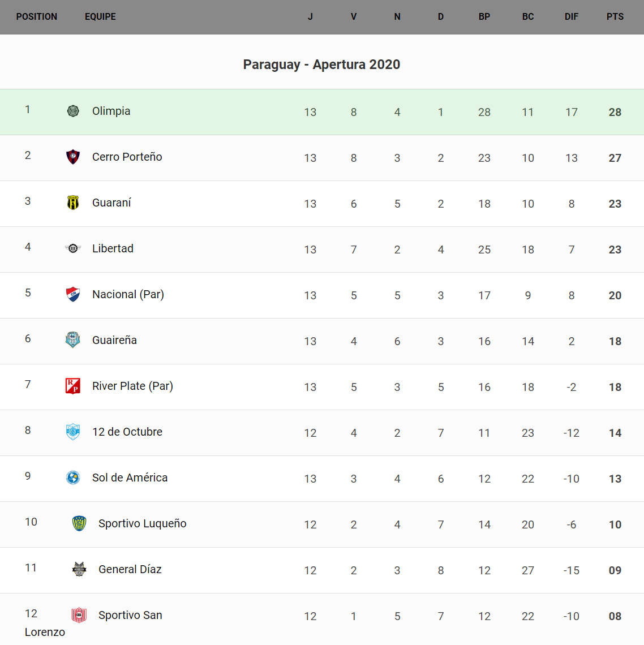Screen dimensions: 644x645
Task: Click the River Plate (Par) red logo
Action: 73,386
